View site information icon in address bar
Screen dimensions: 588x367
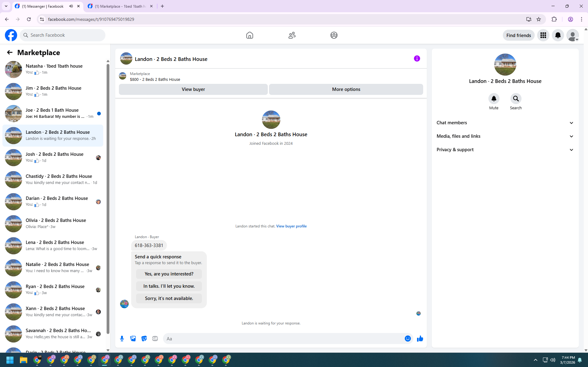pyautogui.click(x=42, y=19)
